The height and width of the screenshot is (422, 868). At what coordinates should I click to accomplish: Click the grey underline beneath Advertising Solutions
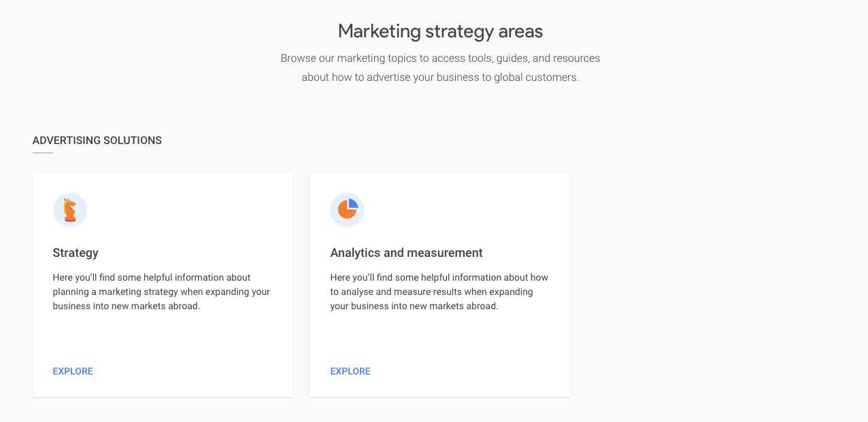coord(43,153)
